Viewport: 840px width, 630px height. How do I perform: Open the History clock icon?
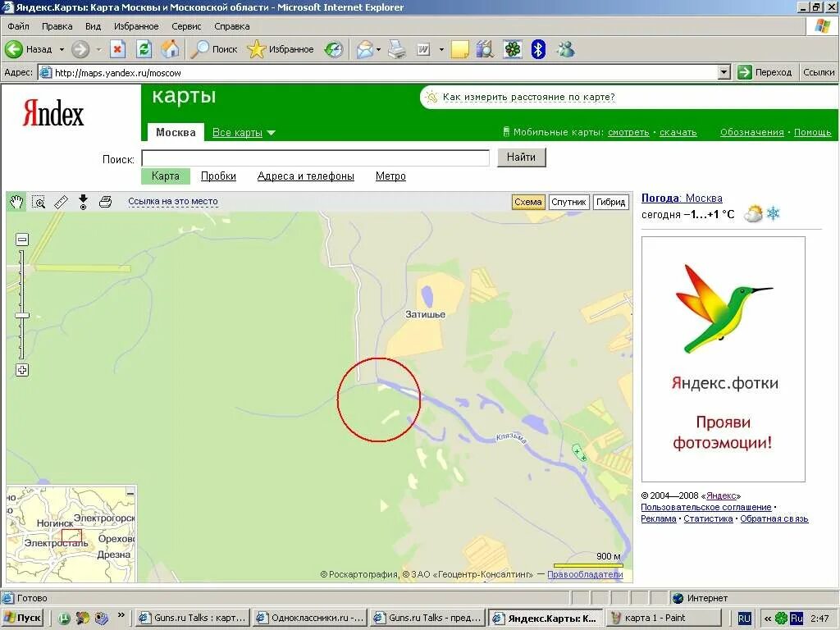click(x=334, y=49)
